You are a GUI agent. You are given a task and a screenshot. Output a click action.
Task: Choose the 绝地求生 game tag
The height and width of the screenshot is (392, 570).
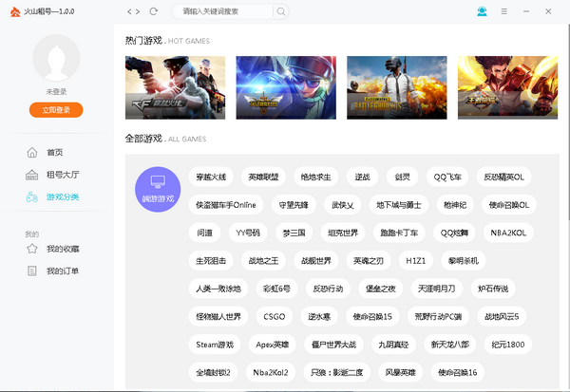316,177
